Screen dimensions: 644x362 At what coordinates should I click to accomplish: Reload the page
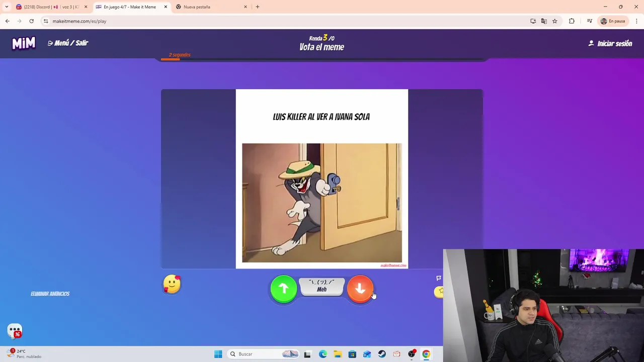pyautogui.click(x=31, y=21)
